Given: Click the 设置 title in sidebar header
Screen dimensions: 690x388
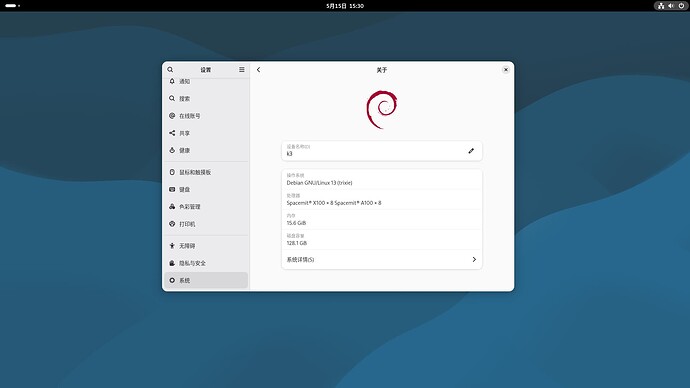Looking at the screenshot, I should (x=206, y=70).
